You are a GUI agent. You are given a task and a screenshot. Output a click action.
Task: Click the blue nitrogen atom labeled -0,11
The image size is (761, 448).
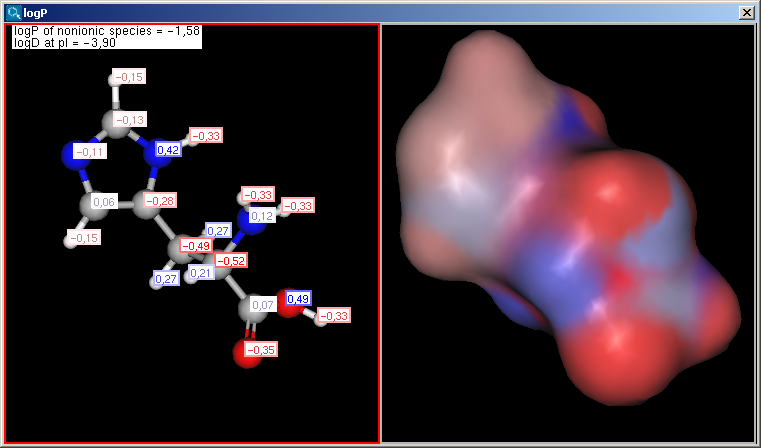[89, 152]
